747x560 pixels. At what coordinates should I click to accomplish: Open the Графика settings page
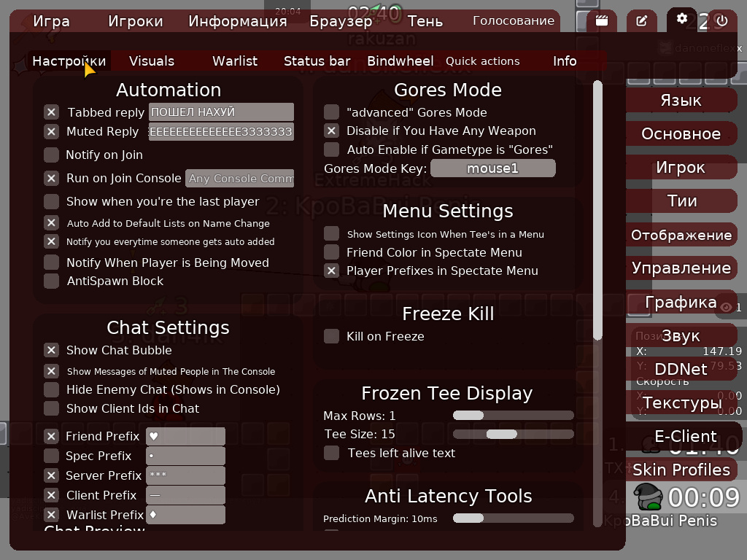(681, 302)
